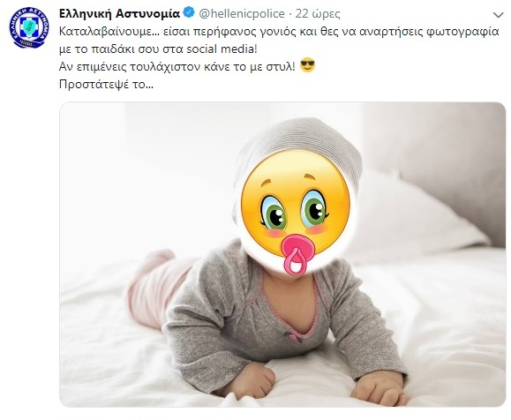Click the emoji's right green eye
This screenshot has height=420, width=511.
pyautogui.click(x=314, y=208)
